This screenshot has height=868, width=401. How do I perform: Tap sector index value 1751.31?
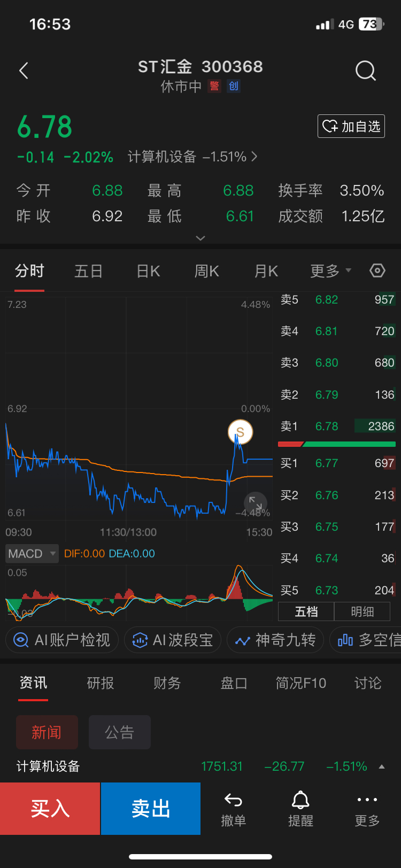point(222,766)
